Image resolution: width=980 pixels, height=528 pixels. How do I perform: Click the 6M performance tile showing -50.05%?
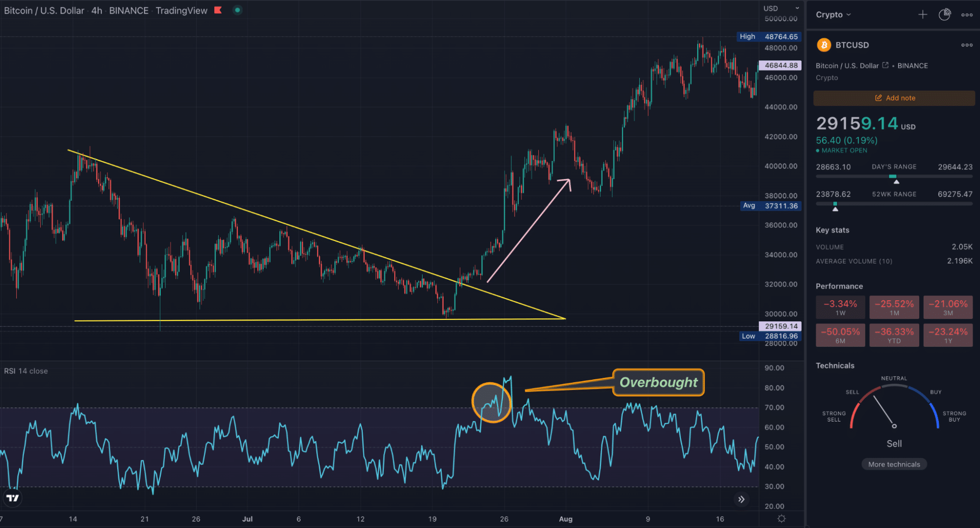[x=840, y=335]
